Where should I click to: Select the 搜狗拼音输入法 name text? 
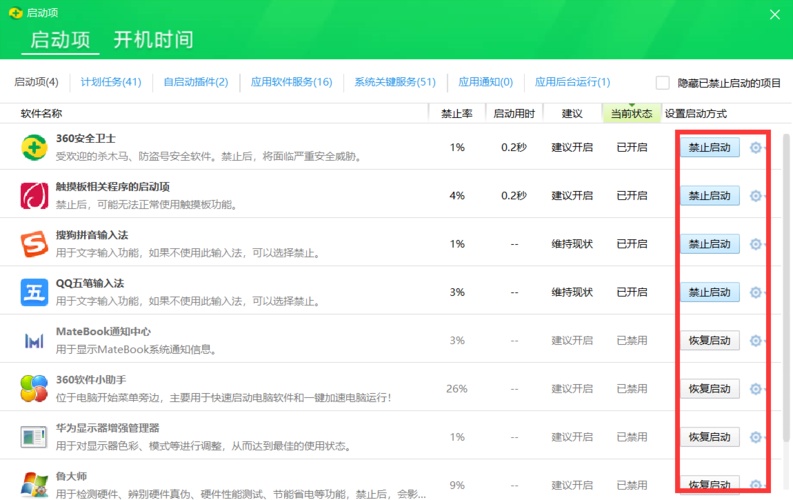click(92, 235)
